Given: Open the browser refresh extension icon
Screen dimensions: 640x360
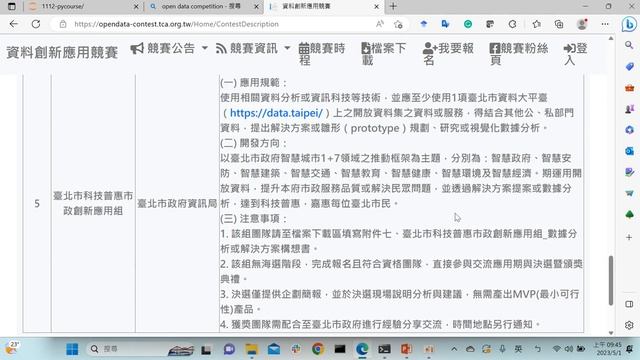Looking at the screenshot, I should click(x=513, y=24).
